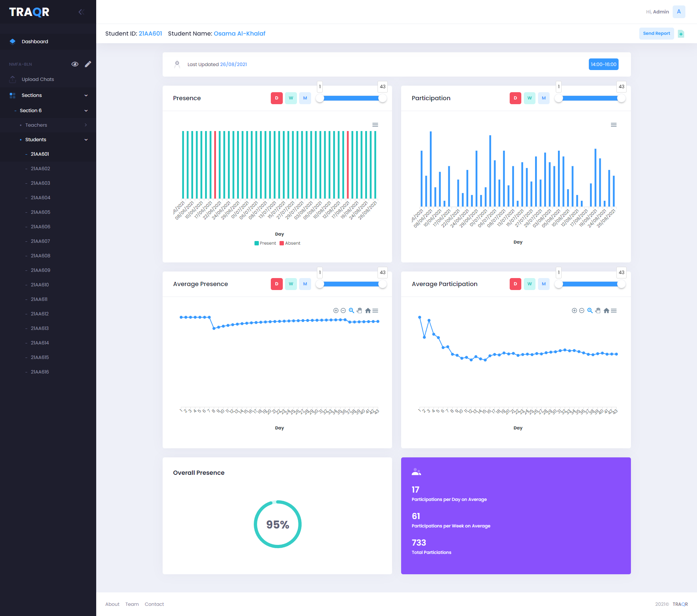Select student 21AA605 in sidebar
Viewport: 697px width, 616px height.
pos(48,212)
